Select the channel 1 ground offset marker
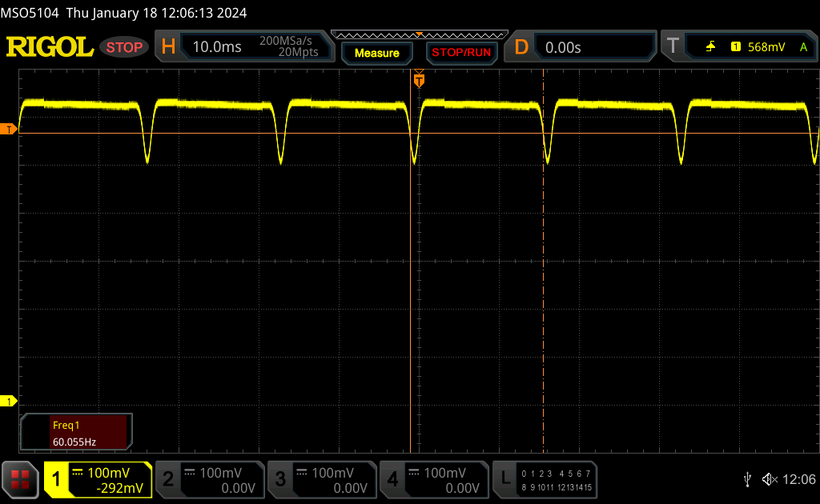820x504 pixels. click(10, 401)
